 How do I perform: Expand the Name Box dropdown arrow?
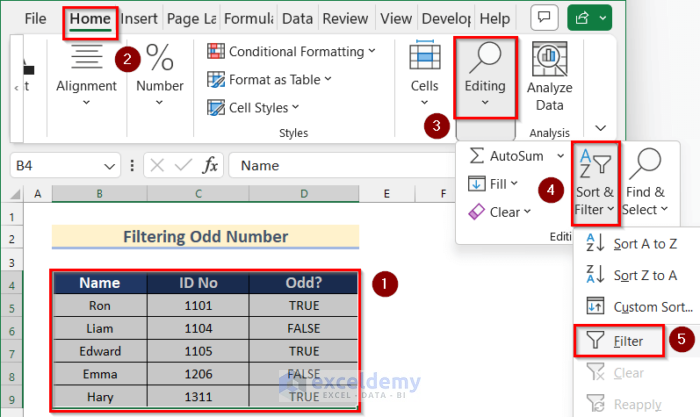109,167
